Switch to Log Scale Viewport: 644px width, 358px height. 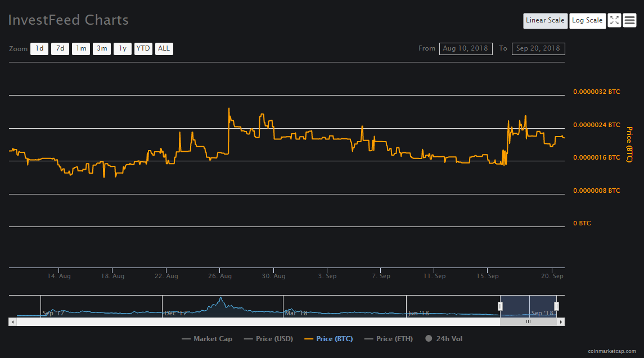tap(587, 21)
